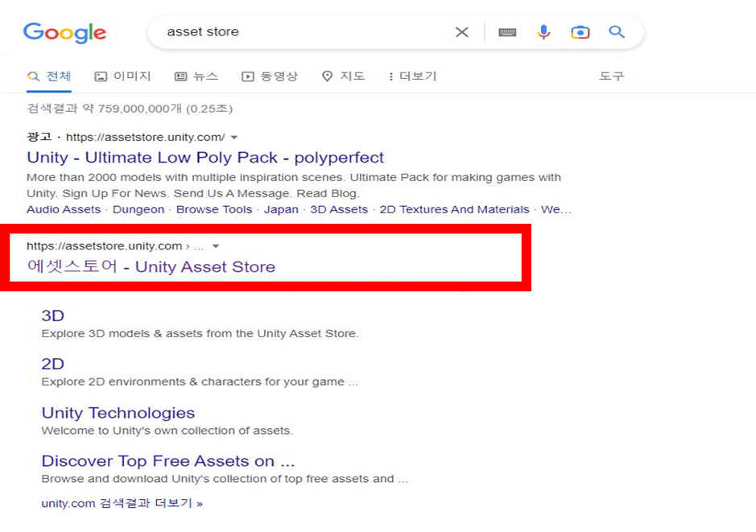Image resolution: width=756 pixels, height=532 pixels.
Task: Click the 전체 tab magnifier icon
Action: point(33,76)
